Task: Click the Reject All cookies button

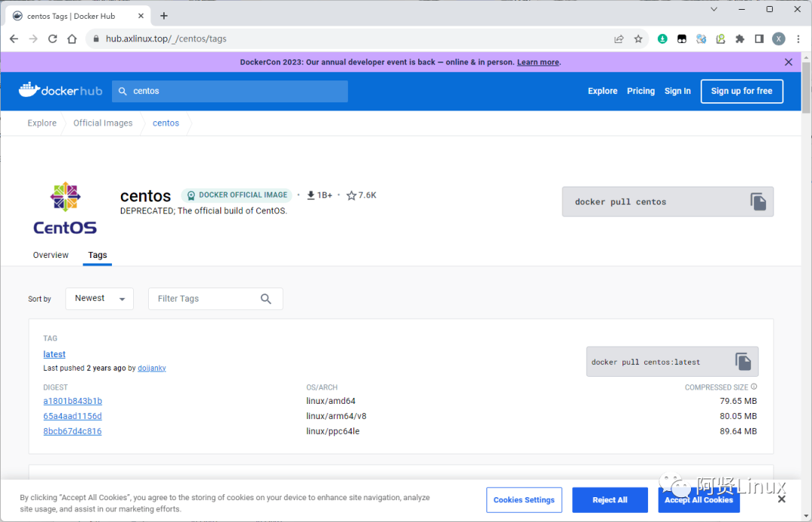Action: click(x=610, y=499)
